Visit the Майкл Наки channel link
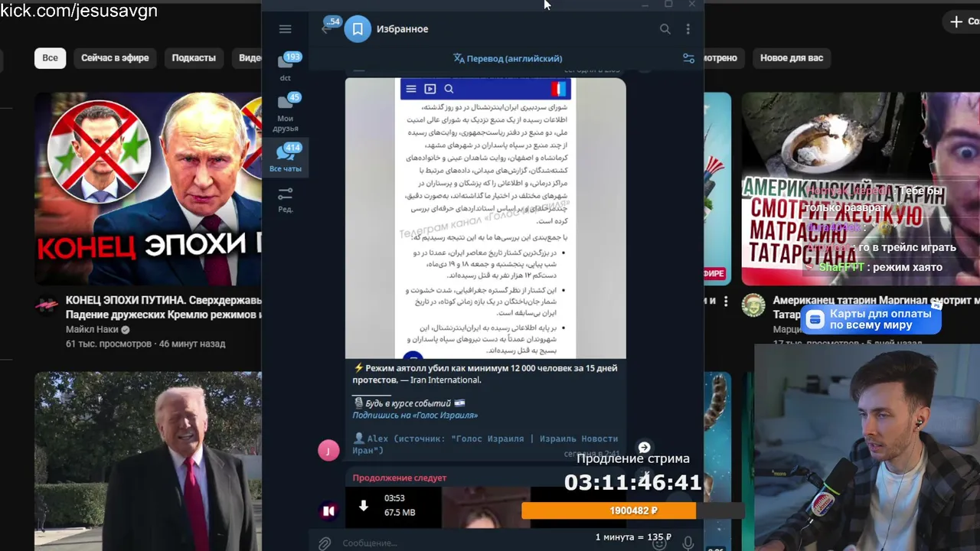The image size is (980, 551). coord(92,330)
